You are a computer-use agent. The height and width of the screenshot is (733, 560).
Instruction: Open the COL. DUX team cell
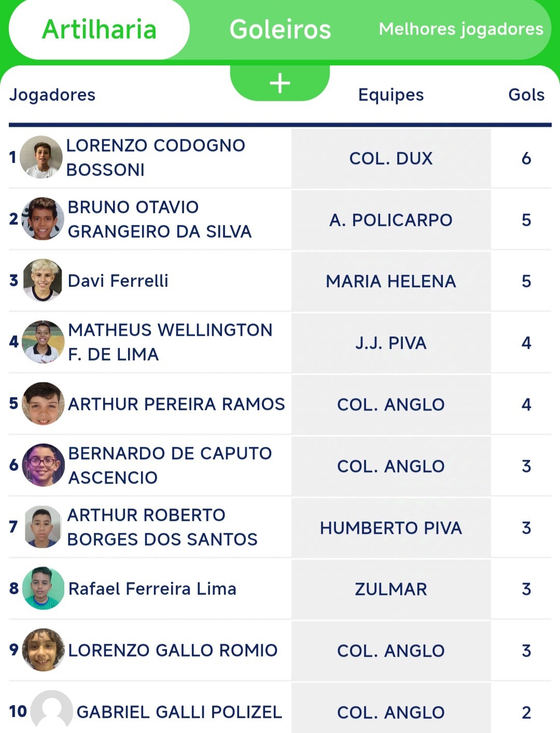pos(391,158)
